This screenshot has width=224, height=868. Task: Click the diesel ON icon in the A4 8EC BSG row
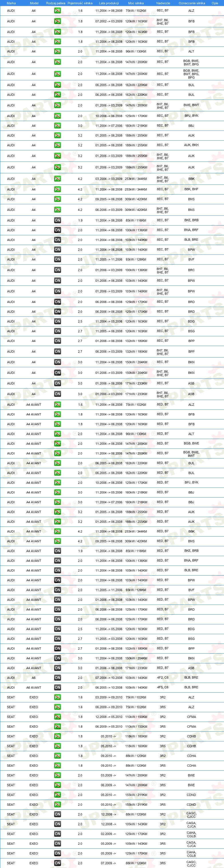coord(58,331)
